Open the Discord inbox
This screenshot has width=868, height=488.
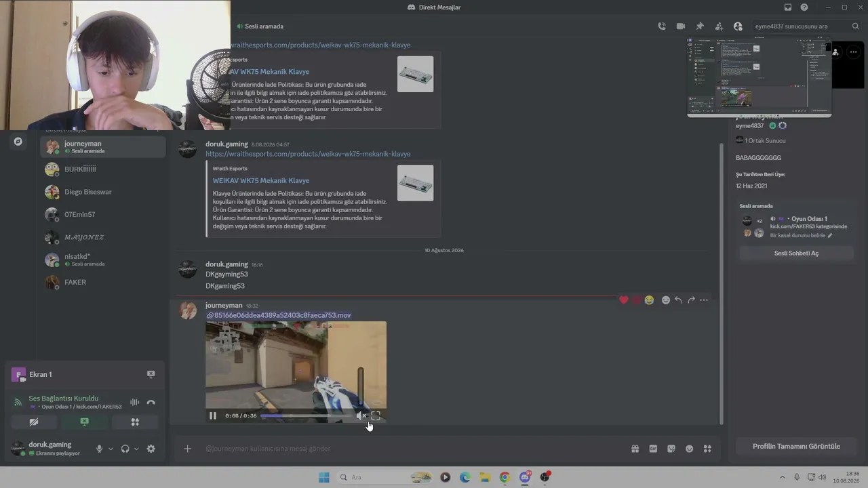[788, 7]
